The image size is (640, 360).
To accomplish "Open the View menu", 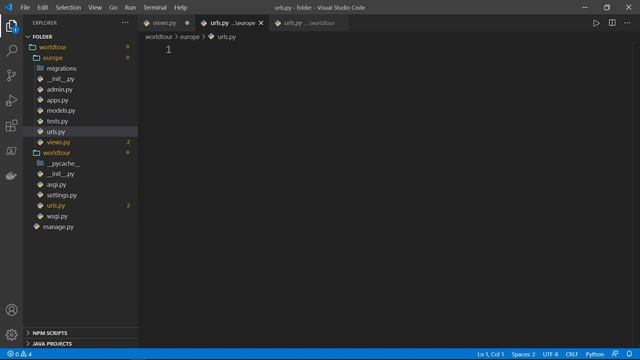I will (95, 7).
